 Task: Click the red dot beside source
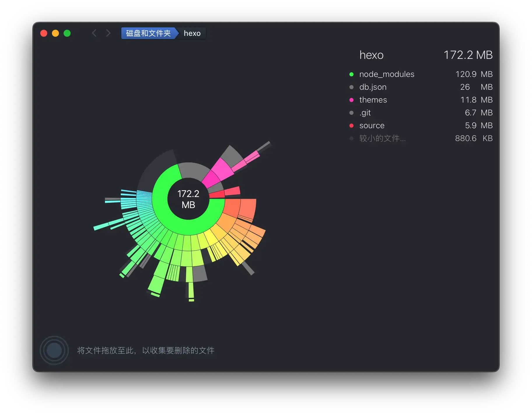(351, 126)
